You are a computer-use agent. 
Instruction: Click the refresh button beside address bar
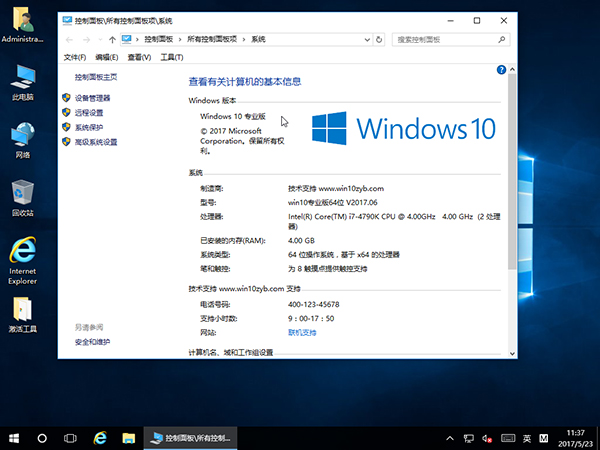(x=380, y=39)
